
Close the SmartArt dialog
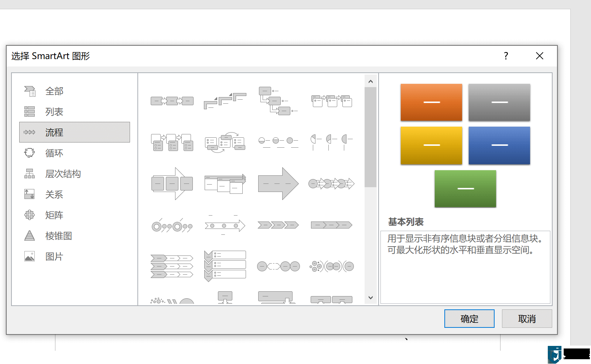540,56
